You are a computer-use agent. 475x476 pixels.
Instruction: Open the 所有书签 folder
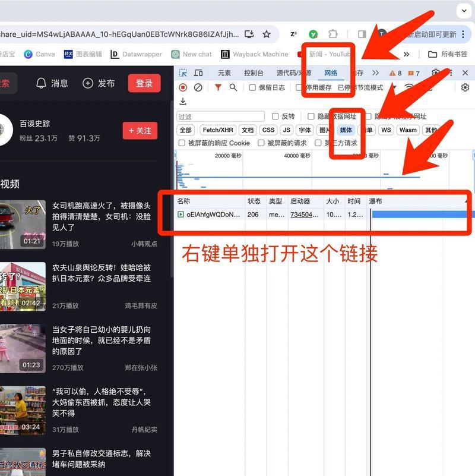click(x=448, y=54)
